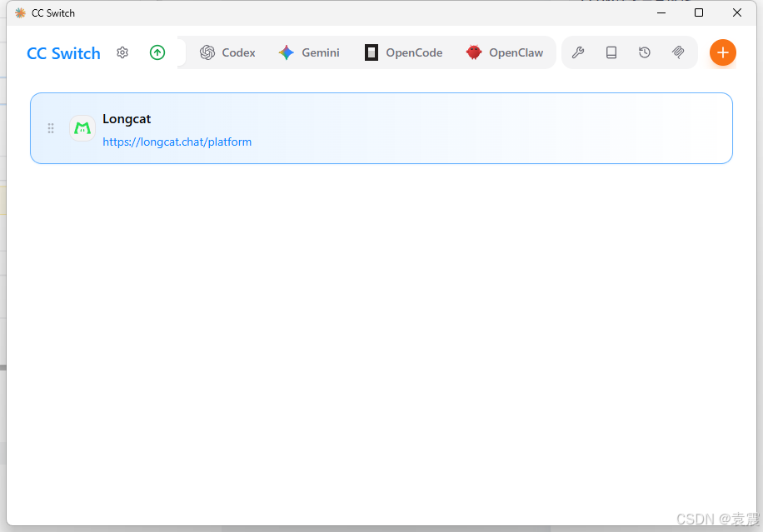Click the CC Switch blue title
This screenshot has width=763, height=532.
click(x=64, y=53)
